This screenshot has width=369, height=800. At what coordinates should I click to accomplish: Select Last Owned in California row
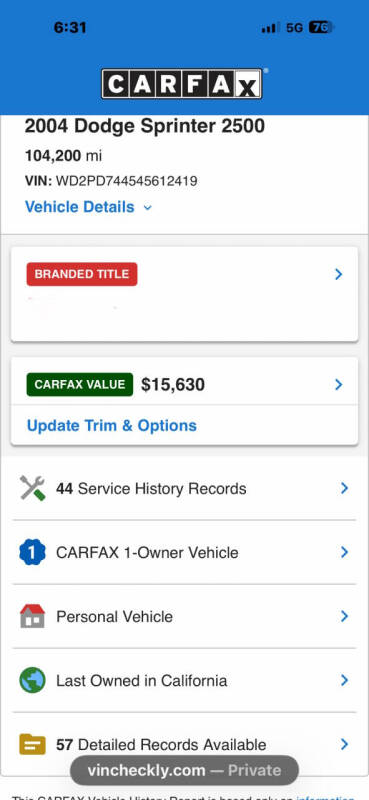click(x=184, y=680)
